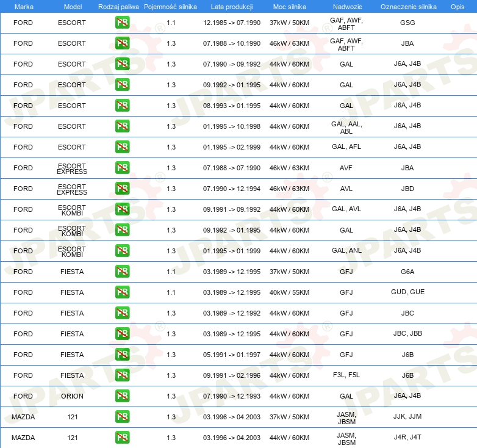Select body code GAL, AVL

(346, 209)
